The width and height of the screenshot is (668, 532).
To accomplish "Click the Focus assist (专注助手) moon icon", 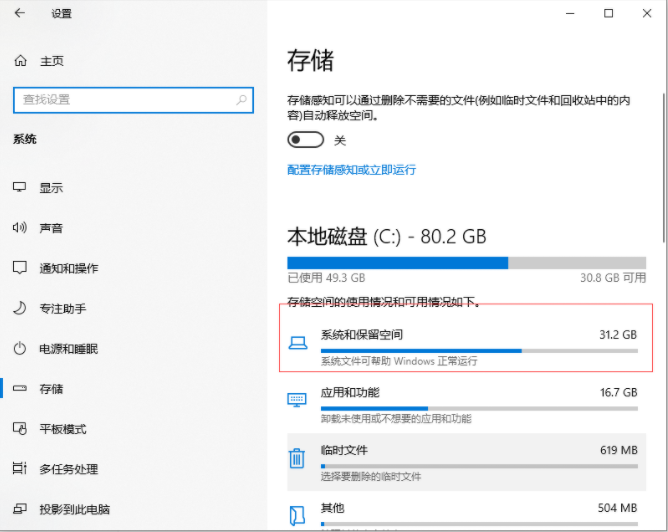I will click(x=19, y=308).
